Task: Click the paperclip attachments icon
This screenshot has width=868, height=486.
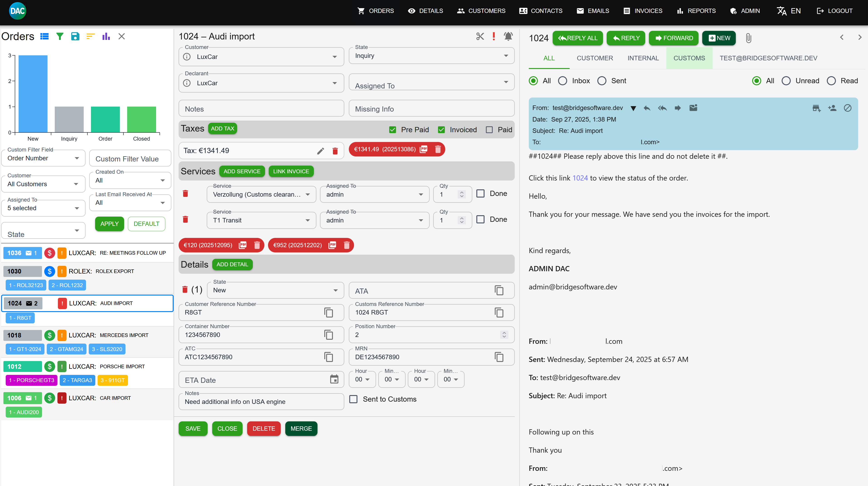Action: [748, 38]
